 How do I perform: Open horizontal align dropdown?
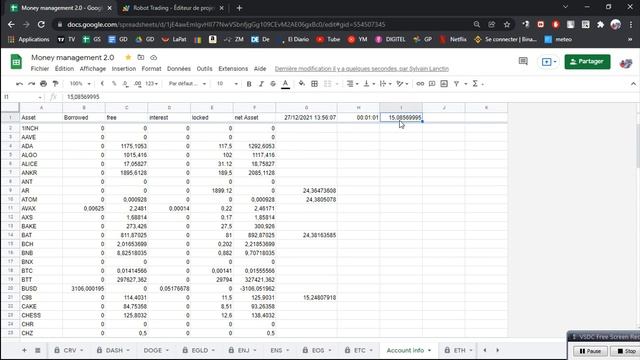point(352,84)
